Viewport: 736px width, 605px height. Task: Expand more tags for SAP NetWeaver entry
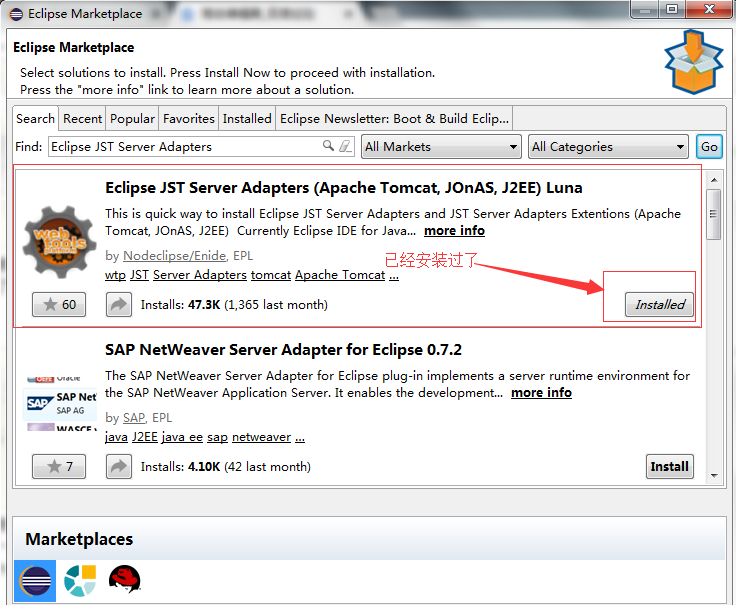pos(300,438)
